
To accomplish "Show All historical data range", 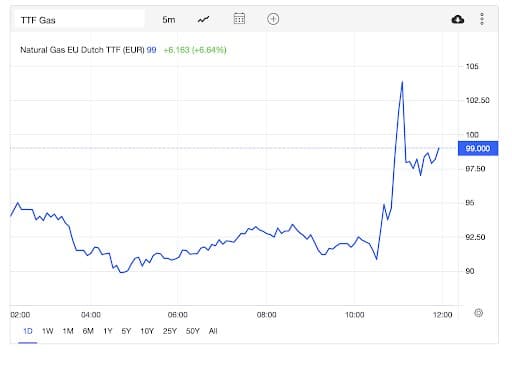I will [213, 331].
